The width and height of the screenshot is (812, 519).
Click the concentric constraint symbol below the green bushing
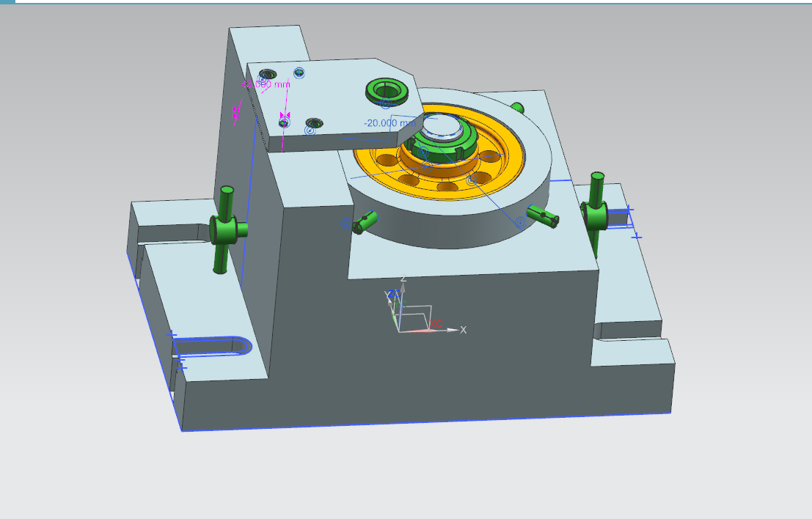click(x=385, y=104)
